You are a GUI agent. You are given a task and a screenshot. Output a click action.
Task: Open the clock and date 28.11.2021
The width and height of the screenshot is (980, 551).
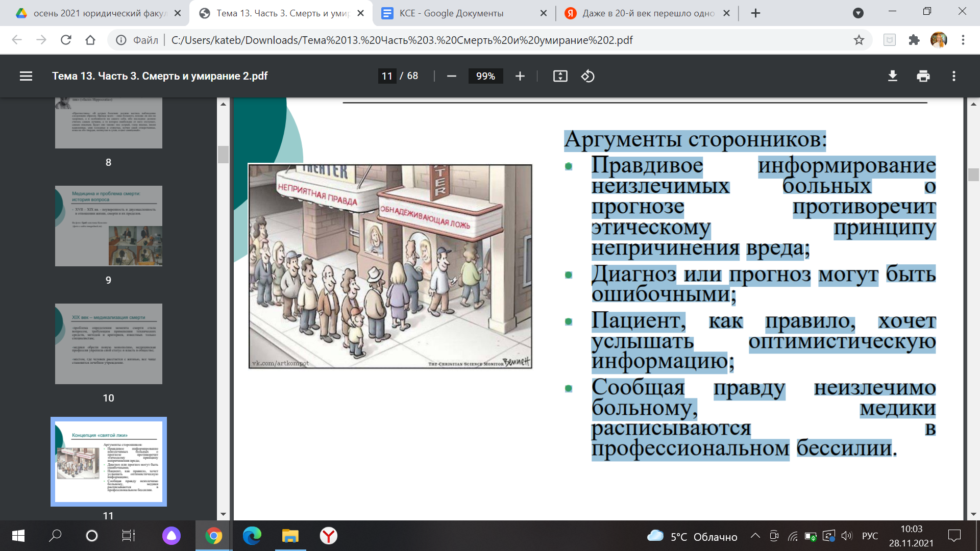pos(911,536)
